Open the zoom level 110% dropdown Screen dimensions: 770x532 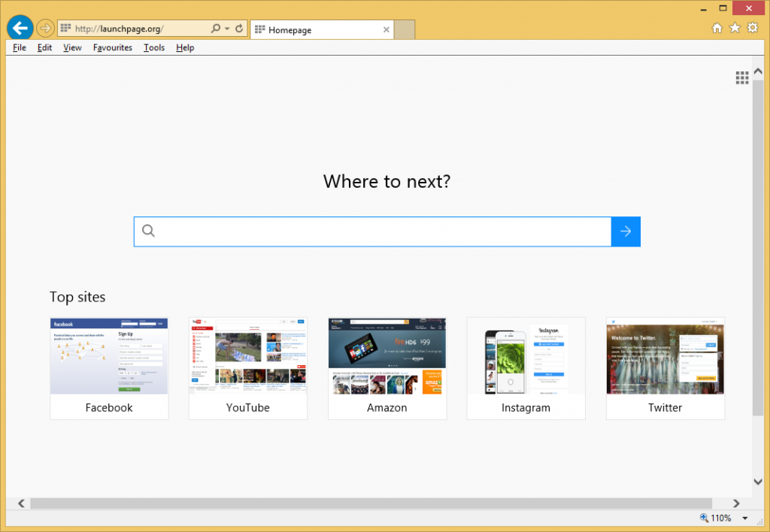[x=744, y=518]
